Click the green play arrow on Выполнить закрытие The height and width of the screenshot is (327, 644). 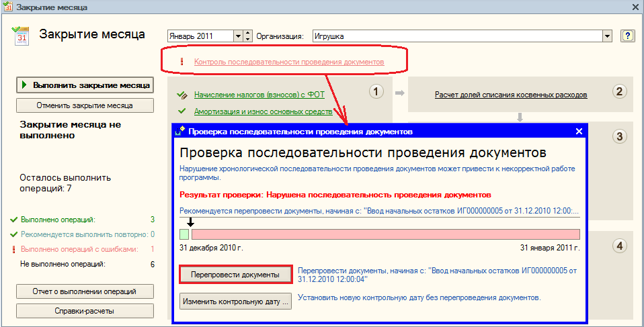coord(24,85)
